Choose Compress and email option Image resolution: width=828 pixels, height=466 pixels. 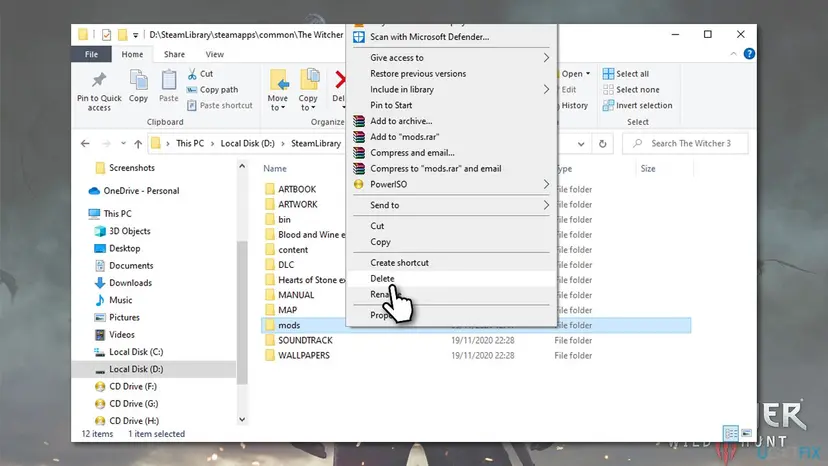coord(451,153)
